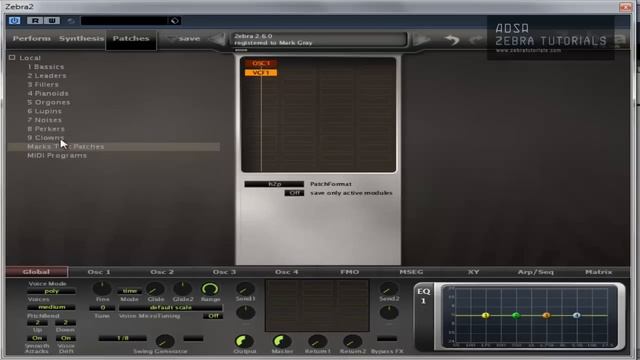Click the Range knob
The height and width of the screenshot is (360, 640).
click(210, 289)
